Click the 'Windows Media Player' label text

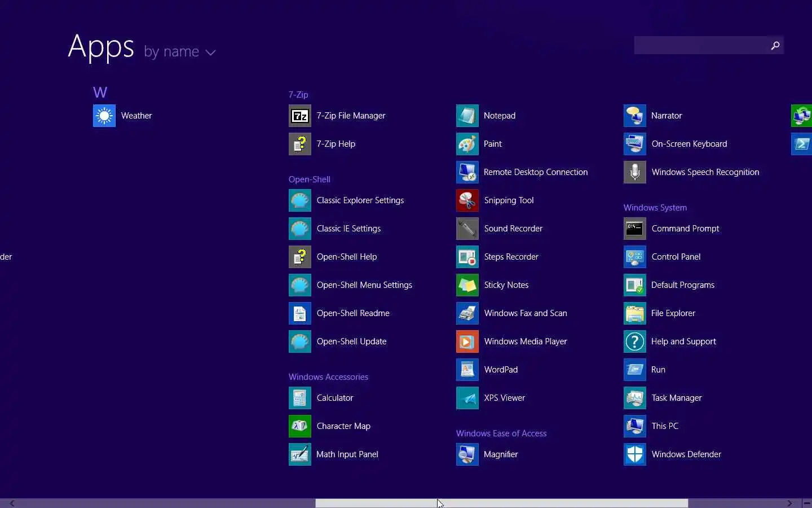pyautogui.click(x=526, y=341)
